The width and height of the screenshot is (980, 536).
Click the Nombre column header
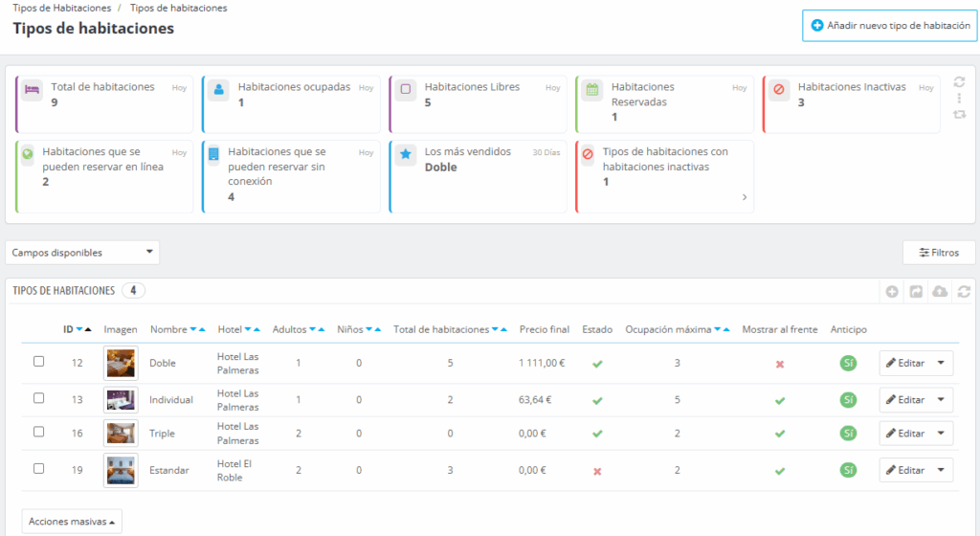tap(168, 329)
